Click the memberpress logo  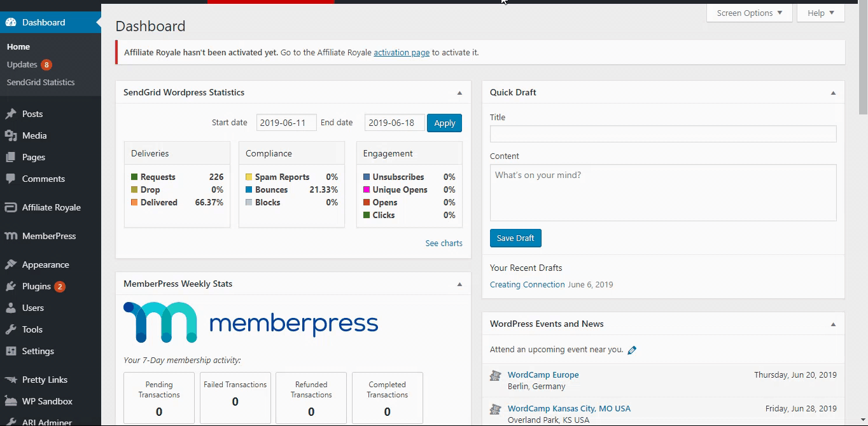point(251,322)
